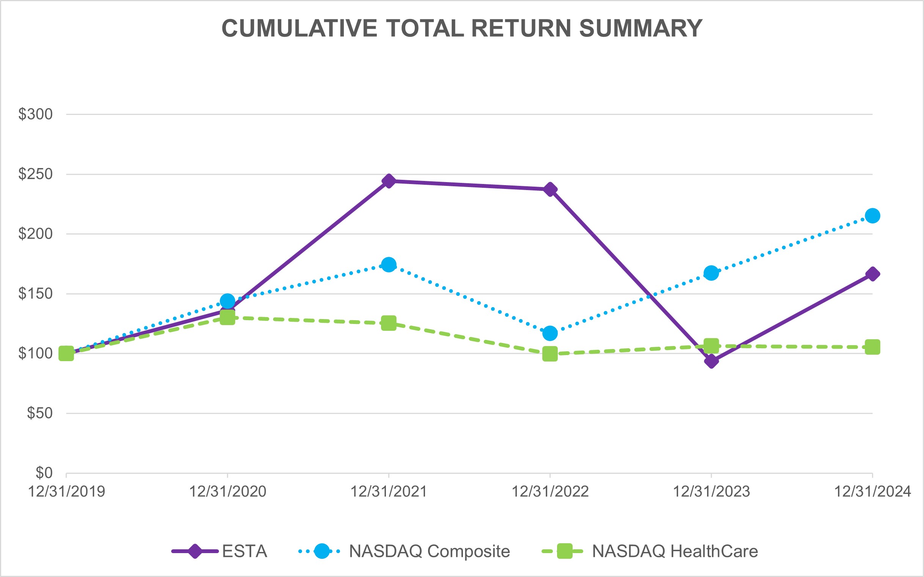
Task: Click the $300 y-axis label
Action: tap(36, 114)
